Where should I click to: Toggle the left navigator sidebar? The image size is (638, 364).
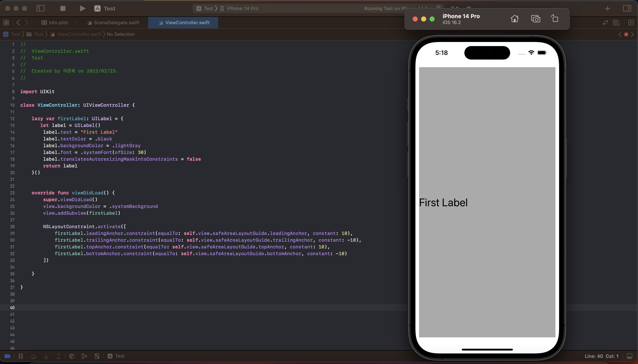coord(41,8)
